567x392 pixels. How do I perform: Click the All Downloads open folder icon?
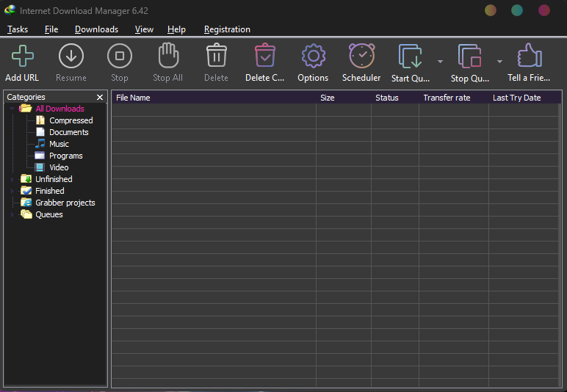click(25, 109)
